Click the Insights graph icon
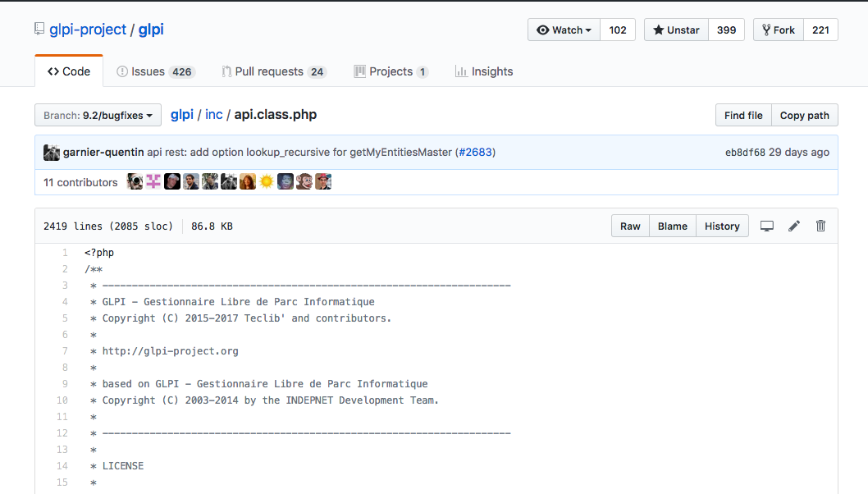Image resolution: width=868 pixels, height=494 pixels. pyautogui.click(x=461, y=71)
